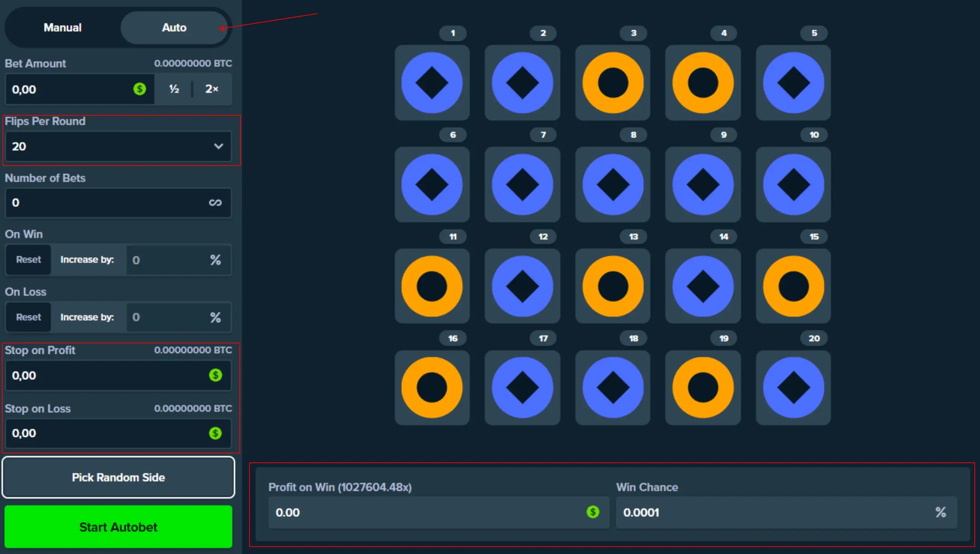Click the Stop on Loss BTC value text
This screenshot has width=980, height=554.
coord(193,408)
